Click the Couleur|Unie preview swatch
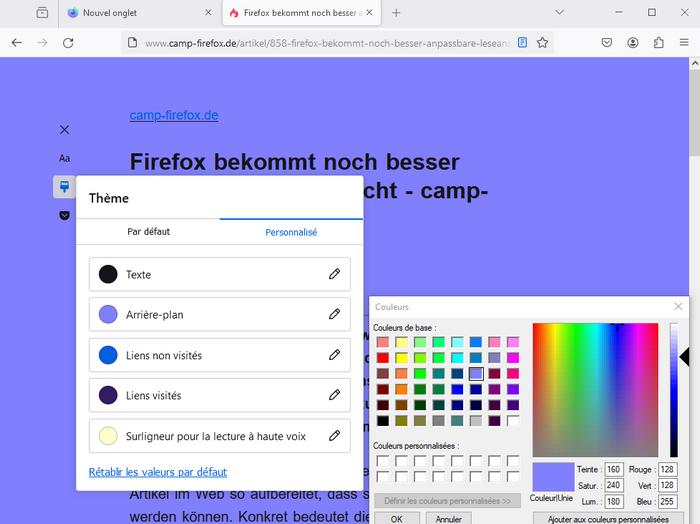 [x=553, y=477]
